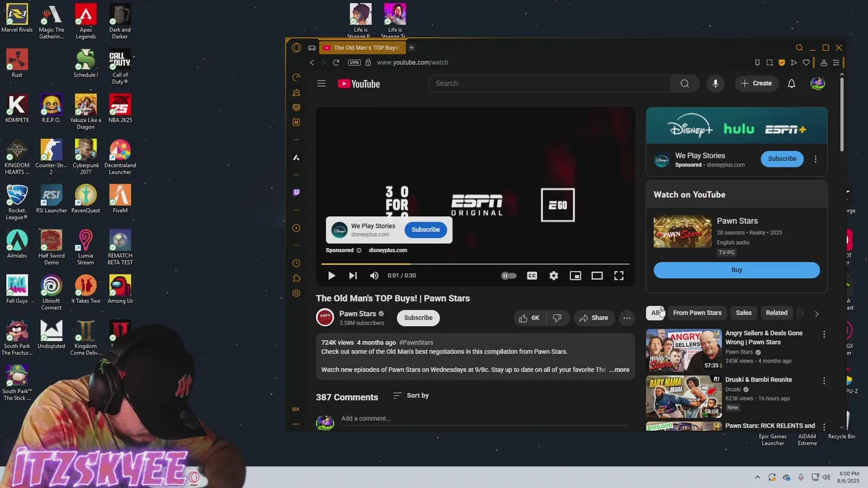Open Easy Setup sliders icon
This screenshot has width=868, height=488.
(x=836, y=62)
